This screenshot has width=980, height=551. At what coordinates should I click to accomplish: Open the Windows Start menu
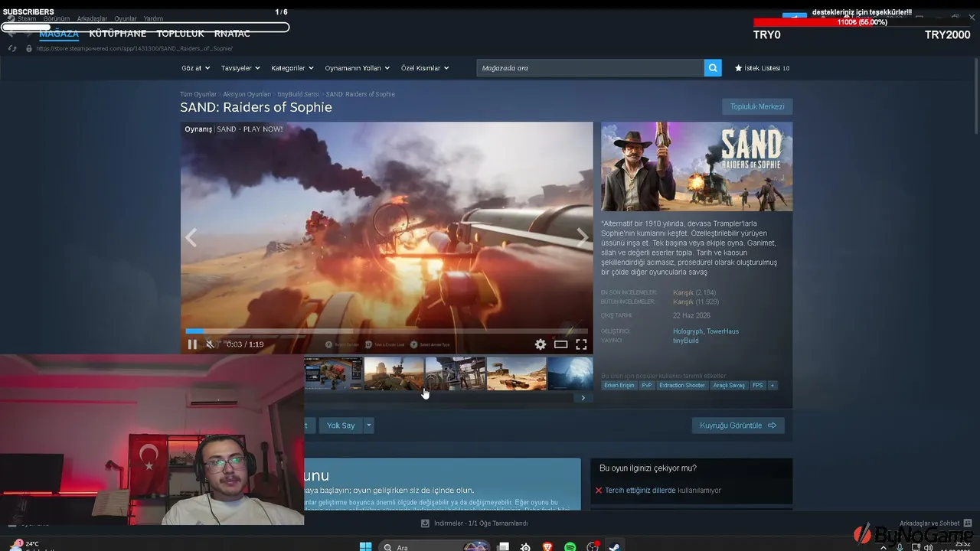click(366, 546)
